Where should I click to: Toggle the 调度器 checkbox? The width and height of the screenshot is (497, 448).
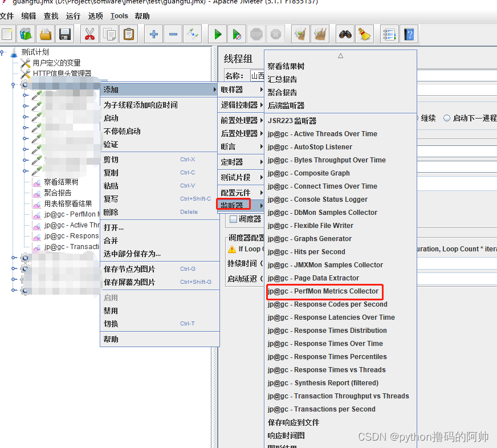(x=233, y=219)
